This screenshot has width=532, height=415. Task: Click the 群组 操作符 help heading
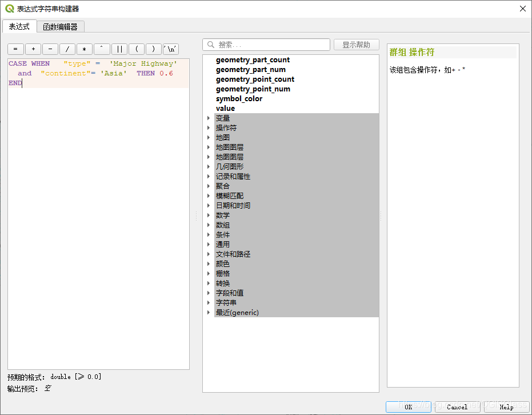(412, 52)
